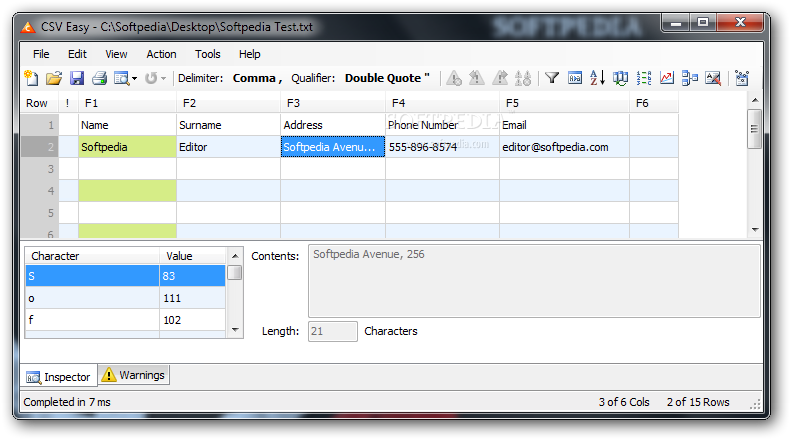Open the View menu

coord(116,54)
